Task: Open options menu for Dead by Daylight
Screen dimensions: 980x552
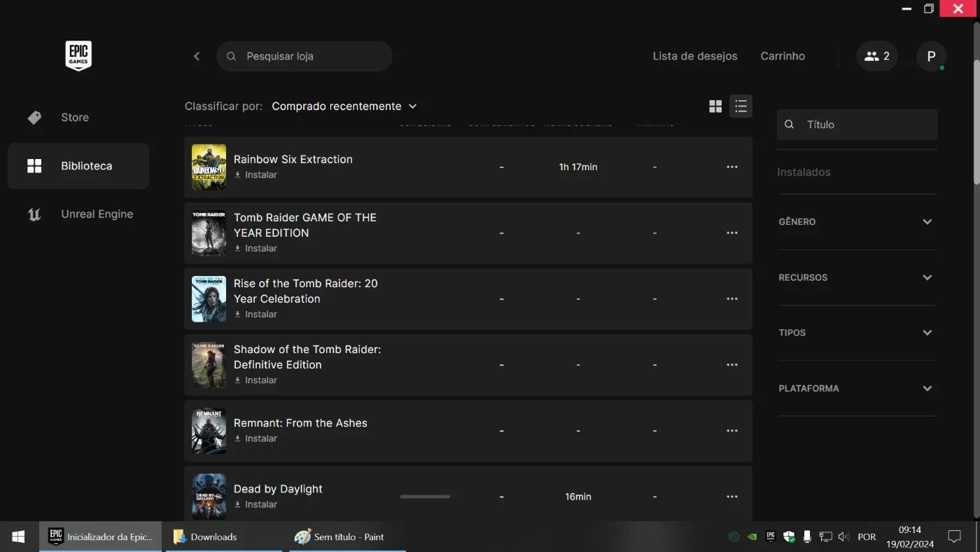Action: (x=732, y=497)
